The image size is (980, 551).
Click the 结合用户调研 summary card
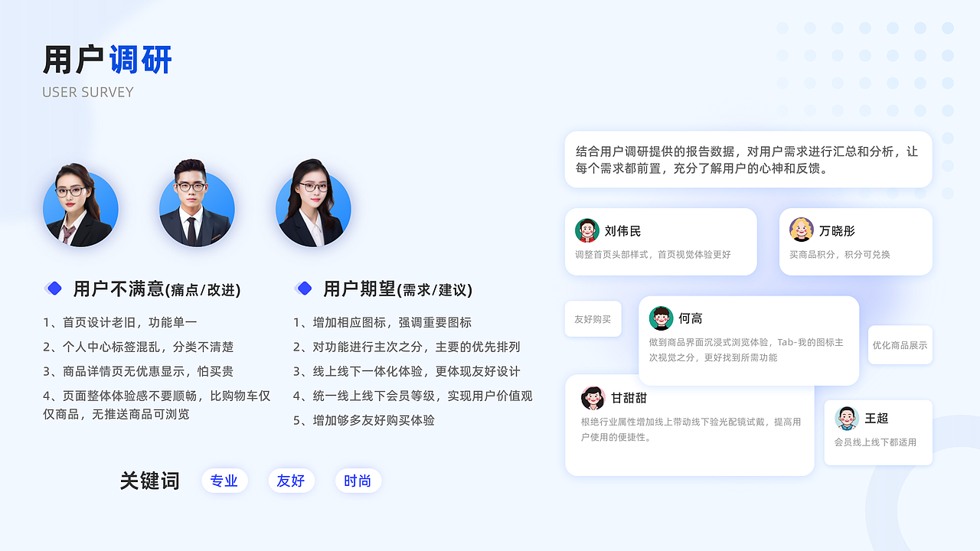point(749,159)
